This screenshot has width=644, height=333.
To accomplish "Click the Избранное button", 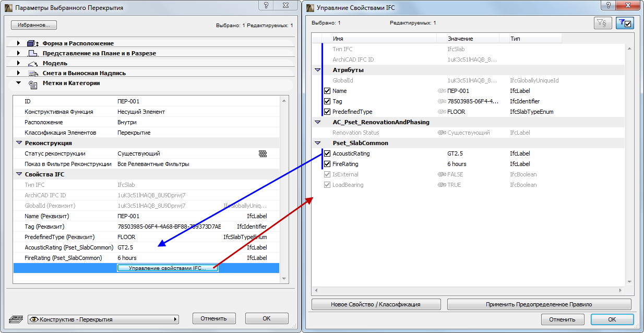I will point(33,25).
